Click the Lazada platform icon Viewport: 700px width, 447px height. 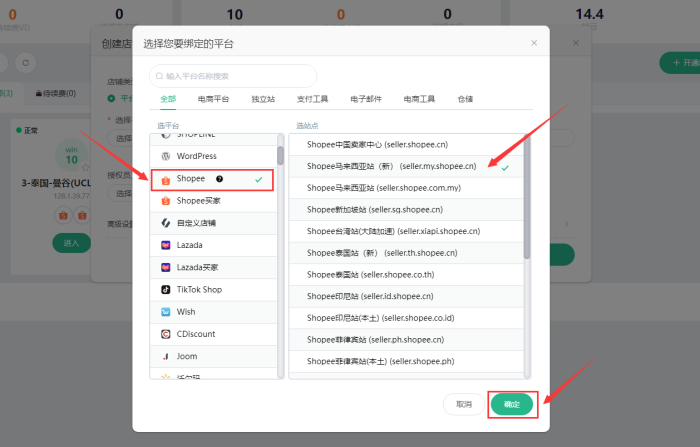[166, 245]
